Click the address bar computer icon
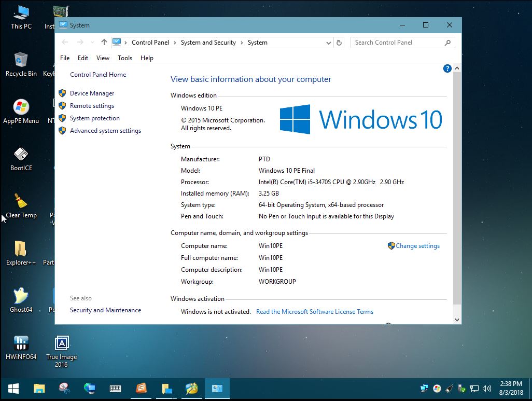Screen dimensions: 532x401 117,43
